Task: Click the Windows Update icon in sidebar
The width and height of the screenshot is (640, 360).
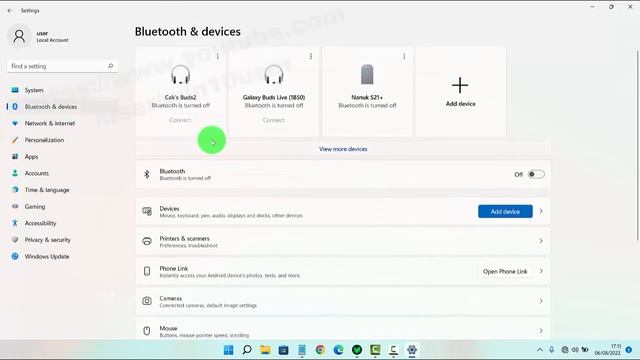Action: pos(15,256)
